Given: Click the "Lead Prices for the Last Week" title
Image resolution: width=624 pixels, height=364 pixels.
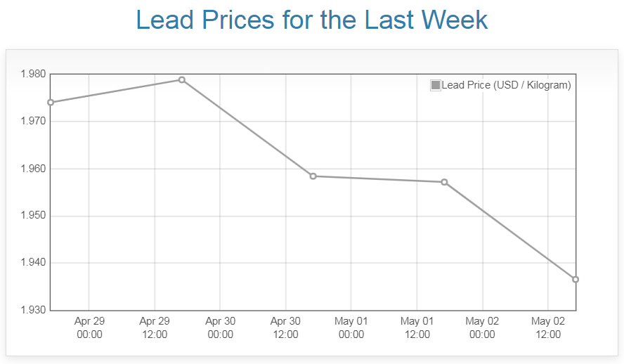Looking at the screenshot, I should (311, 20).
